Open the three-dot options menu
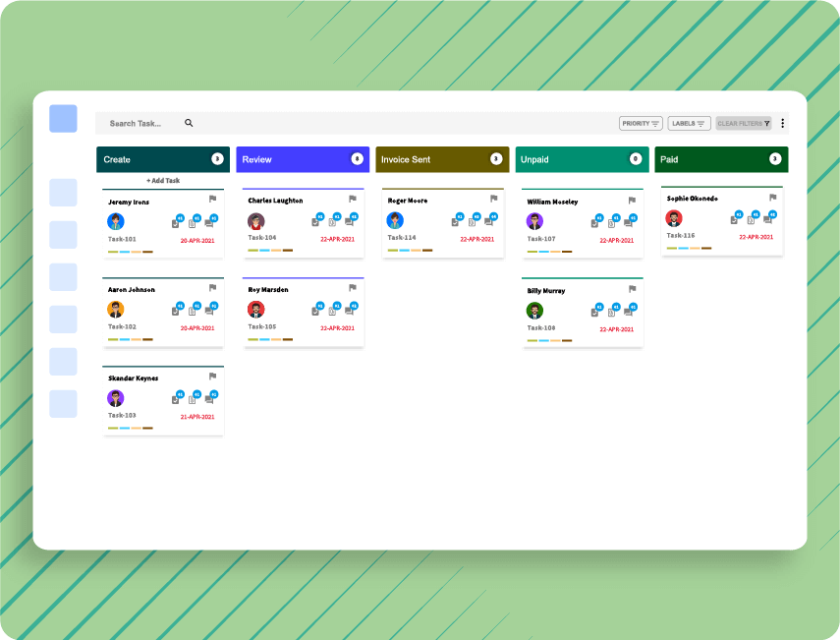 click(782, 122)
